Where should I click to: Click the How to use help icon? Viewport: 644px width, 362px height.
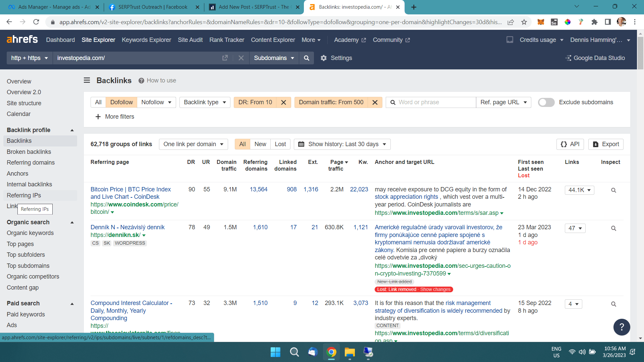(x=141, y=80)
